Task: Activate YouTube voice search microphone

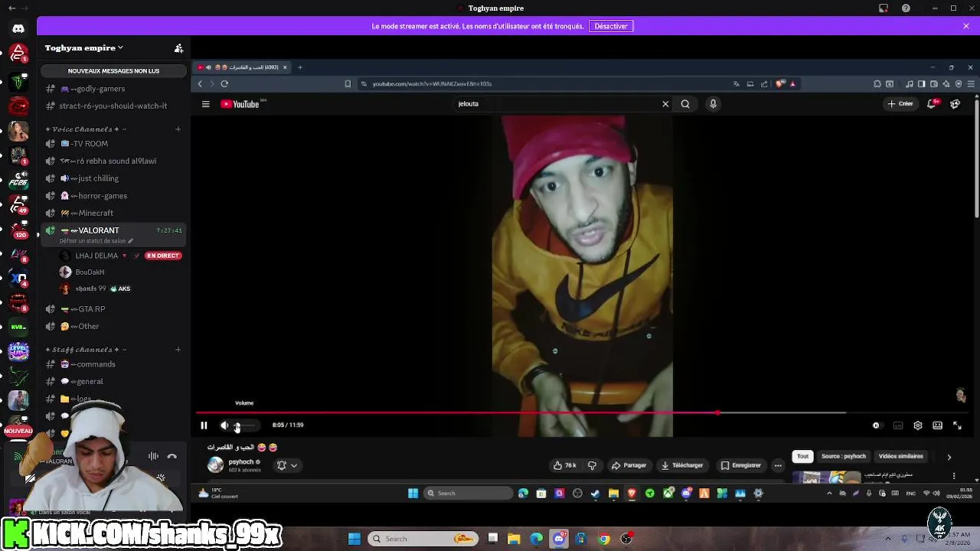Action: [713, 104]
